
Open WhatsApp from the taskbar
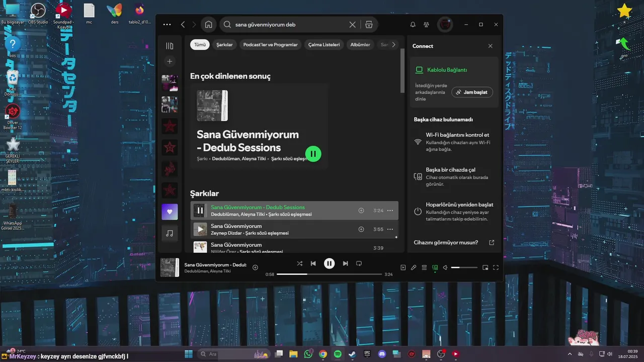[x=308, y=354]
